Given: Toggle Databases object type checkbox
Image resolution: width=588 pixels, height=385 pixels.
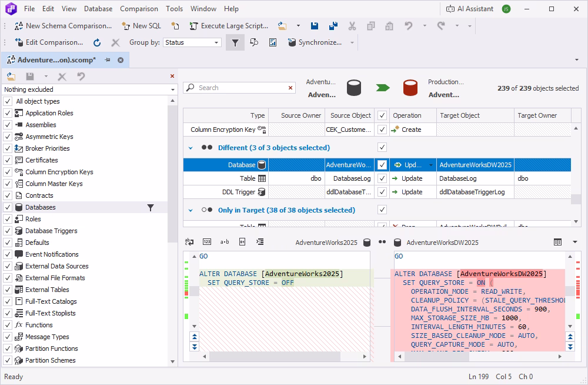Looking at the screenshot, I should [8, 207].
